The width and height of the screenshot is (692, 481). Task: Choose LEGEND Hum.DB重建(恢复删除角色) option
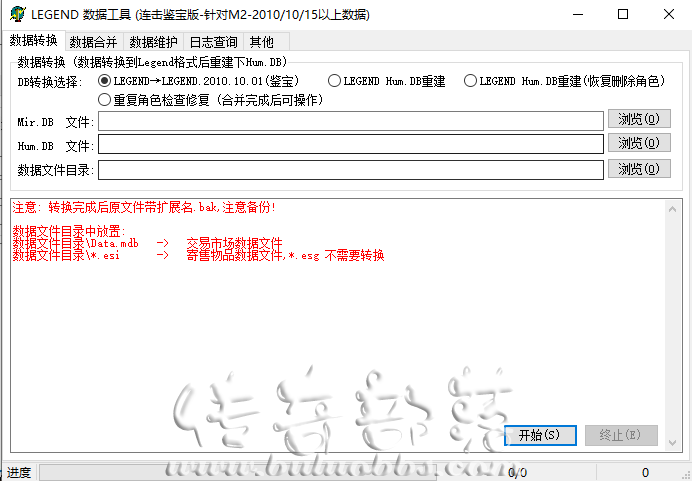click(x=564, y=81)
